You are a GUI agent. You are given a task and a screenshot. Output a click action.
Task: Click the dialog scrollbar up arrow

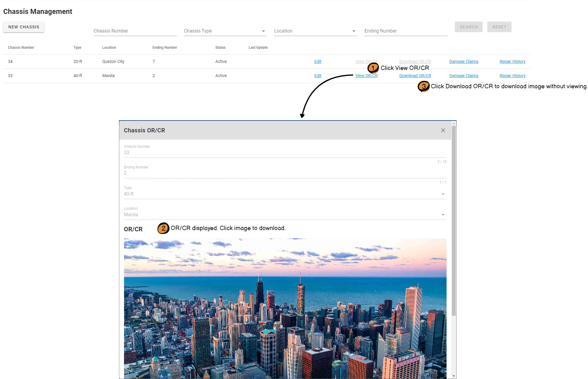pos(454,123)
